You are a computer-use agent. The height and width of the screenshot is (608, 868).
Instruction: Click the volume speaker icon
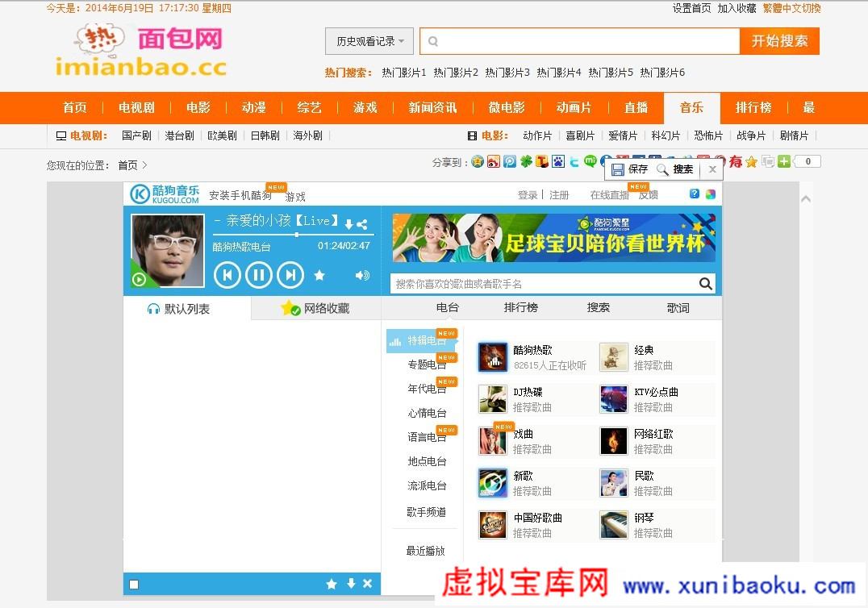click(362, 276)
